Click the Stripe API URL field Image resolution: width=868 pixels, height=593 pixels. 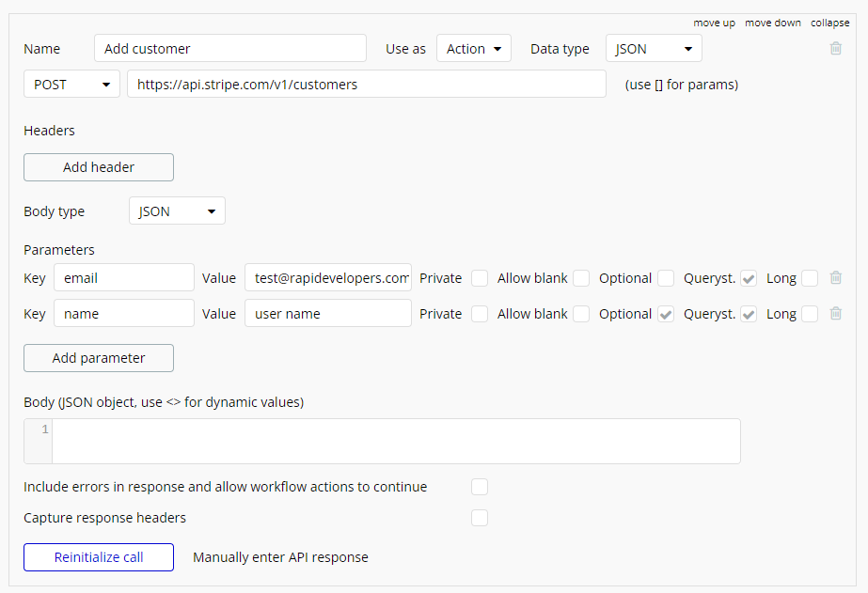pyautogui.click(x=367, y=85)
